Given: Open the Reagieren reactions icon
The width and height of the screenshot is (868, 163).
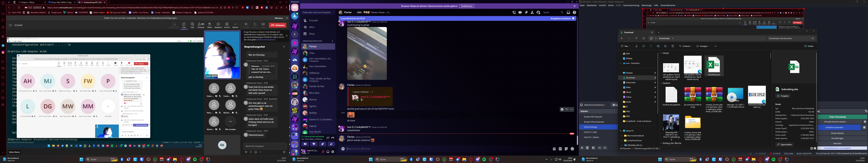Looking at the screenshot, I should coord(218,24).
